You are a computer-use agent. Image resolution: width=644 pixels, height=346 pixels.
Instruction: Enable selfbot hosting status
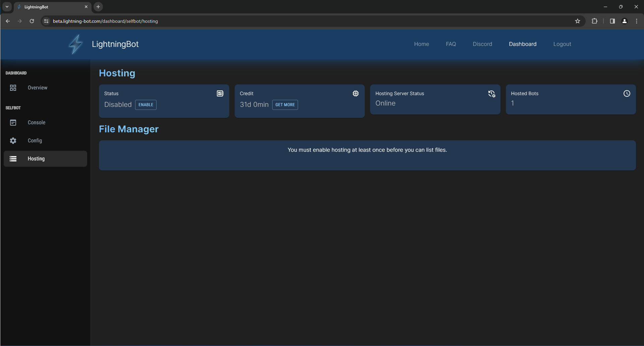point(145,105)
